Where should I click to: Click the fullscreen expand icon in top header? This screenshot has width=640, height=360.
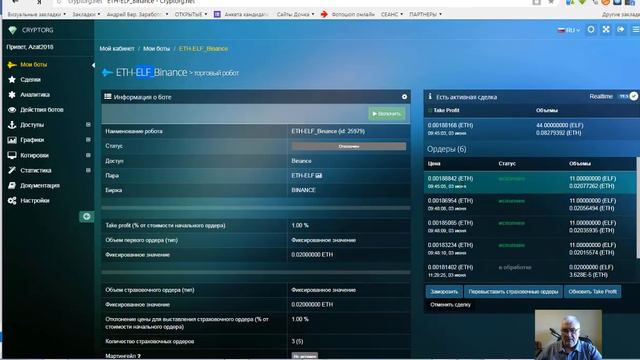pyautogui.click(x=606, y=29)
